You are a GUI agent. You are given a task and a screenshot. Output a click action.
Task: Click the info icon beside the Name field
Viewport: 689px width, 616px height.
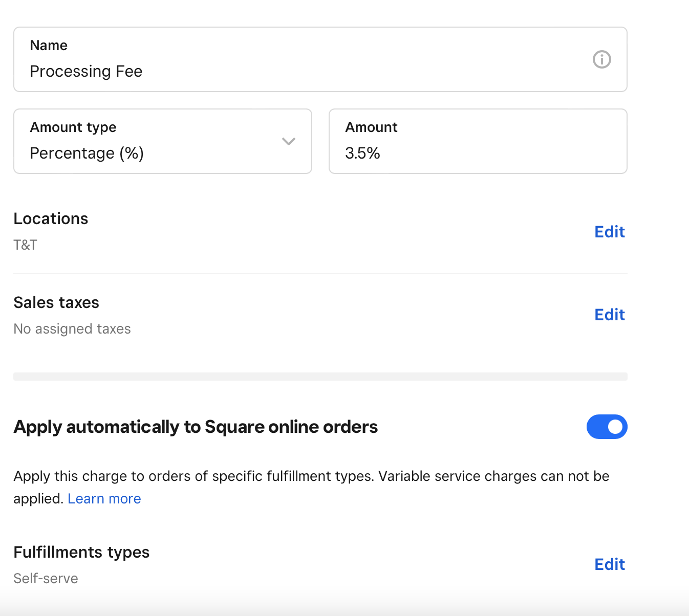[x=602, y=59]
